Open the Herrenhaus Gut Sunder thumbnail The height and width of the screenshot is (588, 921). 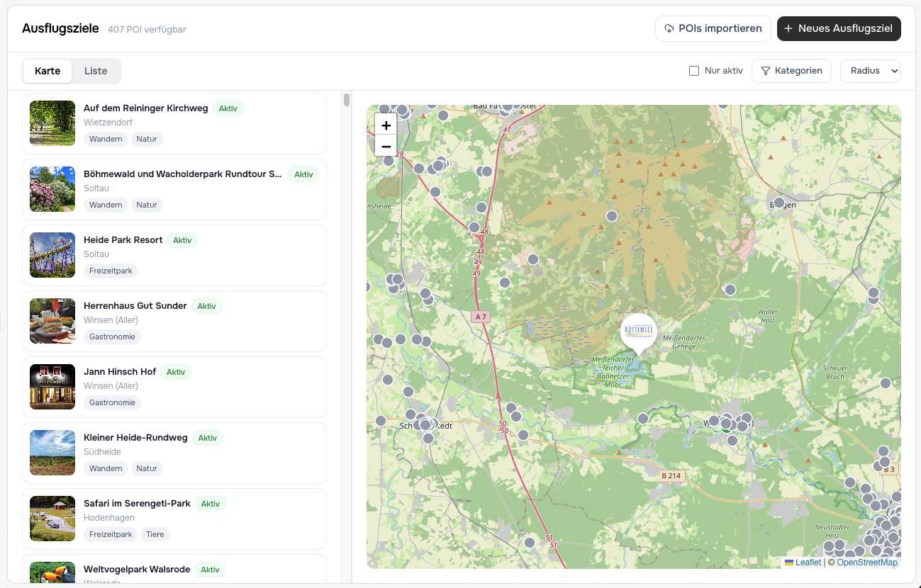pyautogui.click(x=52, y=321)
